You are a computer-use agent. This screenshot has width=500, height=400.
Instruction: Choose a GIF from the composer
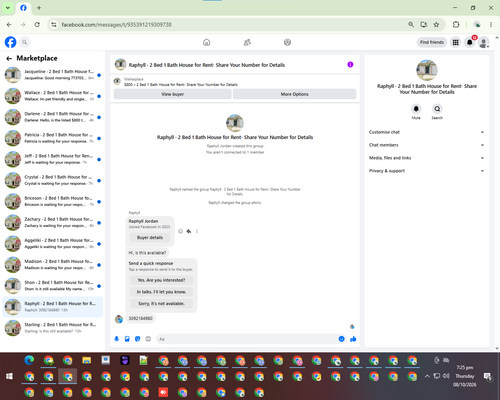pos(148,339)
